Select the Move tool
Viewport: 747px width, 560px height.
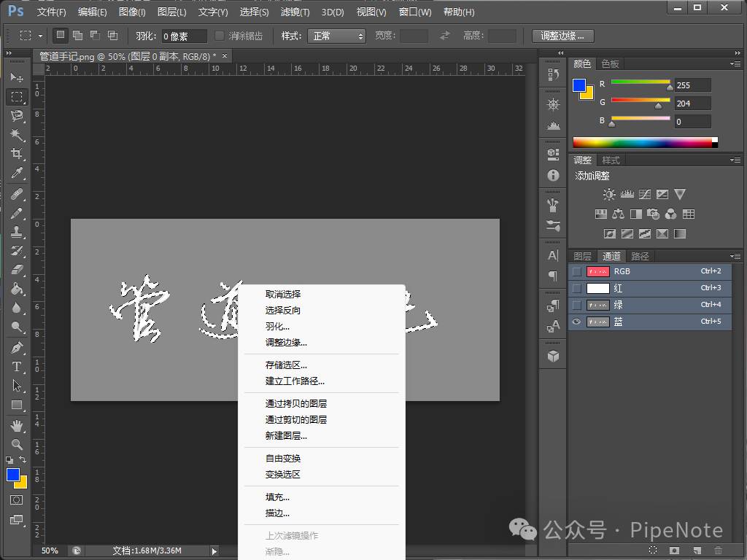click(17, 77)
